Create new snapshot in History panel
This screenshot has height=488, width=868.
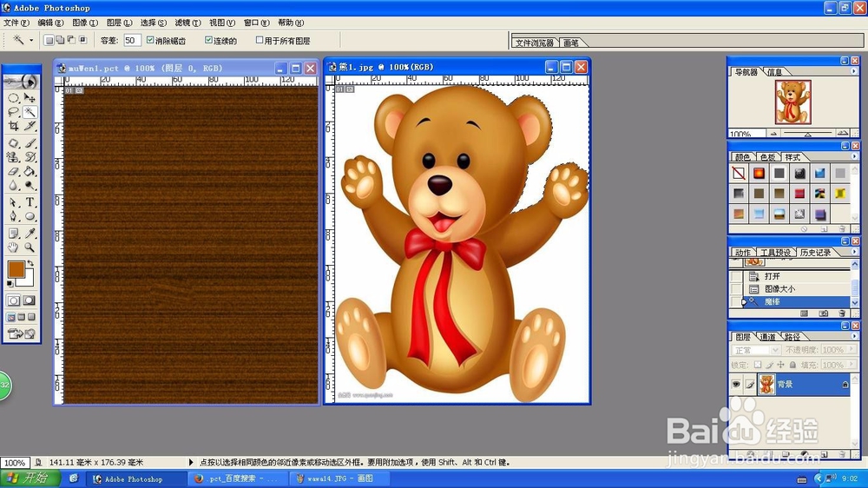point(824,313)
